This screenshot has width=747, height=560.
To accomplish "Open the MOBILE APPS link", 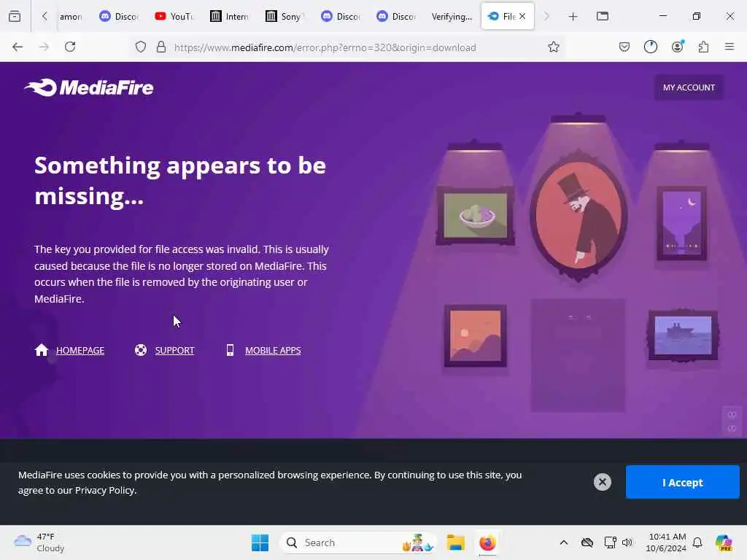I will (x=273, y=351).
